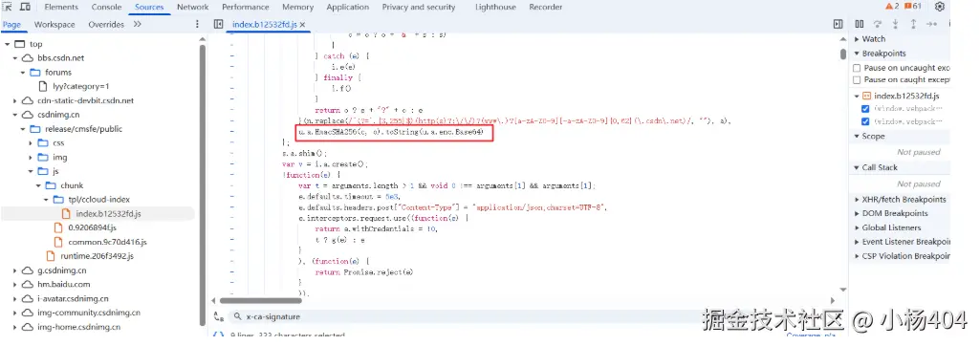The image size is (980, 346).
Task: Click the search magnifier icon in search bar
Action: pyautogui.click(x=238, y=316)
